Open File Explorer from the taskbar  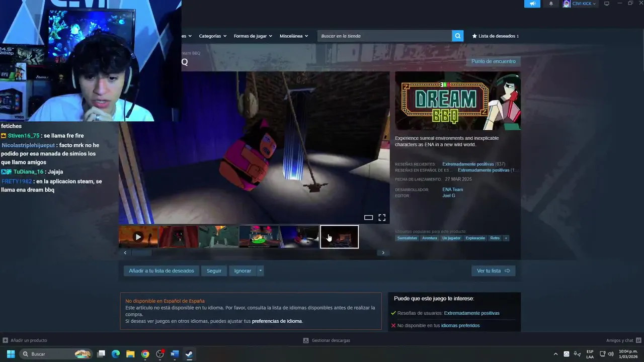pyautogui.click(x=130, y=354)
